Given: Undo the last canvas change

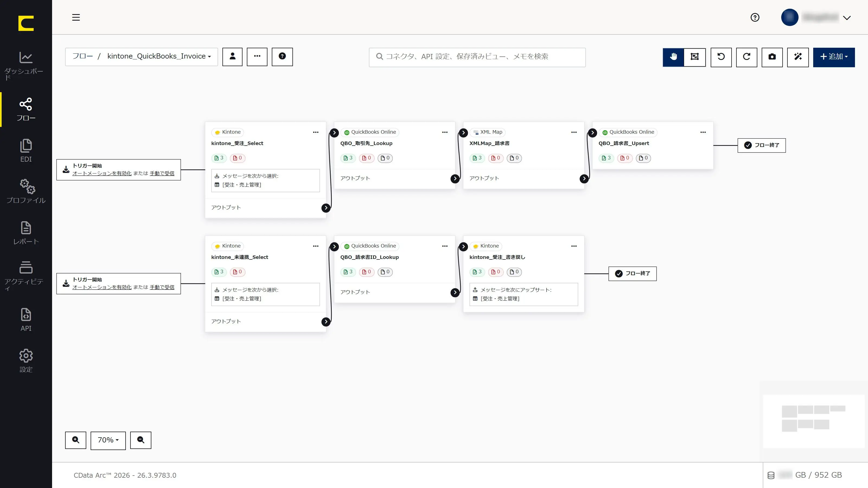Looking at the screenshot, I should click(721, 57).
